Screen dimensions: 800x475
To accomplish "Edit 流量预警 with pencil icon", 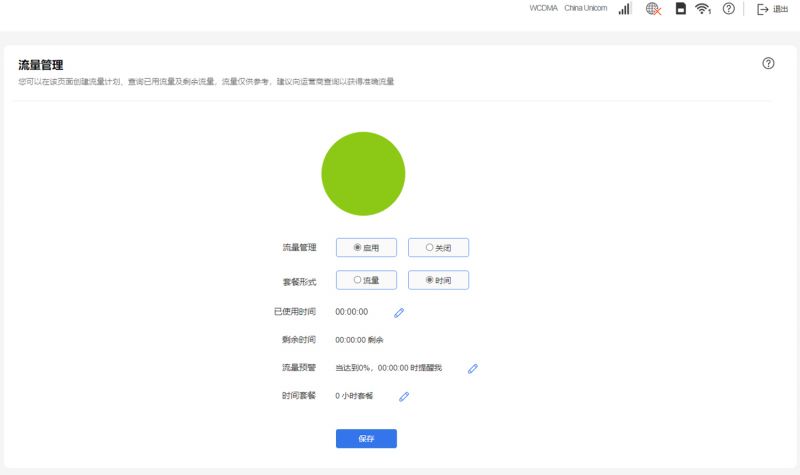I will click(x=472, y=368).
